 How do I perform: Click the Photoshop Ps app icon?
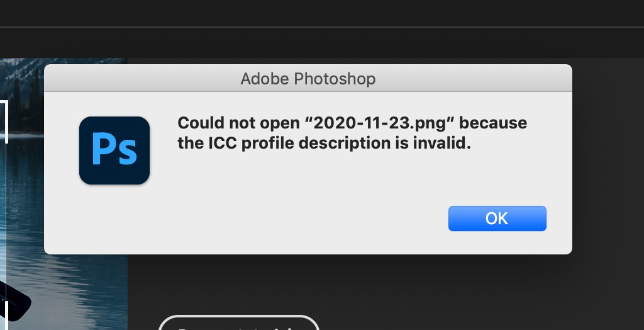tap(114, 151)
